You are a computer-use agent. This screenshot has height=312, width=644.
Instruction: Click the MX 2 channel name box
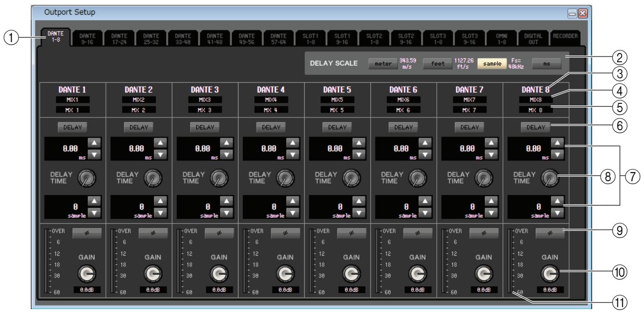[x=139, y=109]
